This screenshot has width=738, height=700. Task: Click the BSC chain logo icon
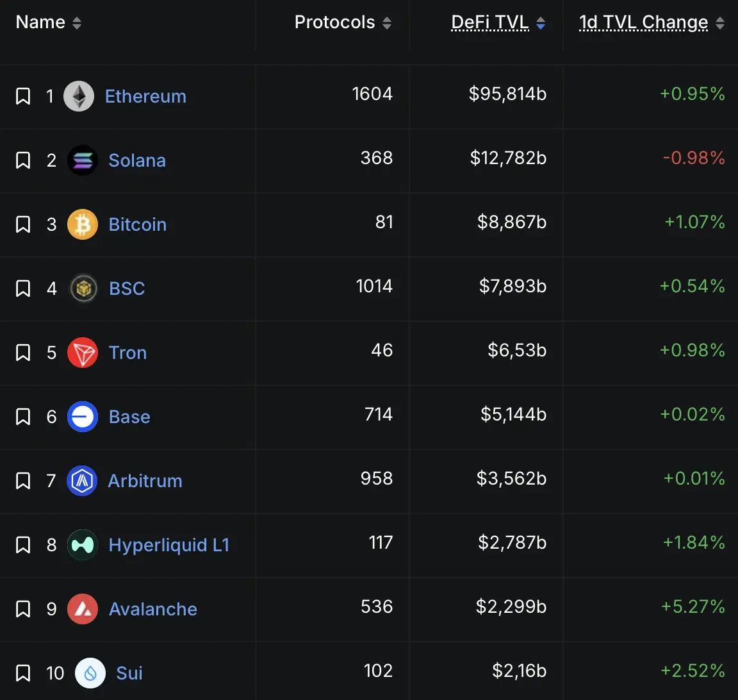pyautogui.click(x=83, y=288)
